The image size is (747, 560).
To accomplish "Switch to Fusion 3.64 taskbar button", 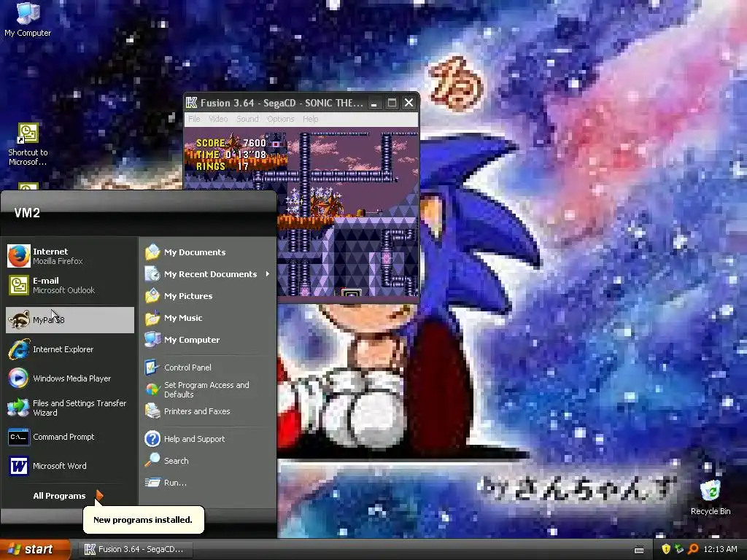I will pos(136,549).
